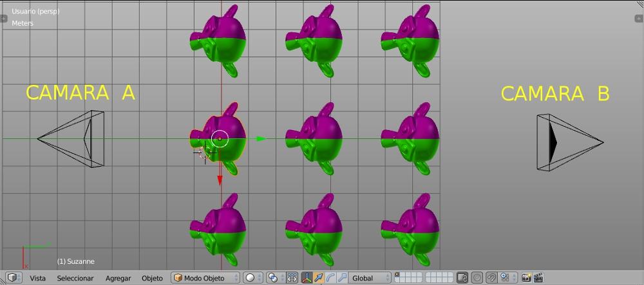Viewport: 644px width, 285px height.
Task: Click the white circle manipulator center
Action: point(220,139)
